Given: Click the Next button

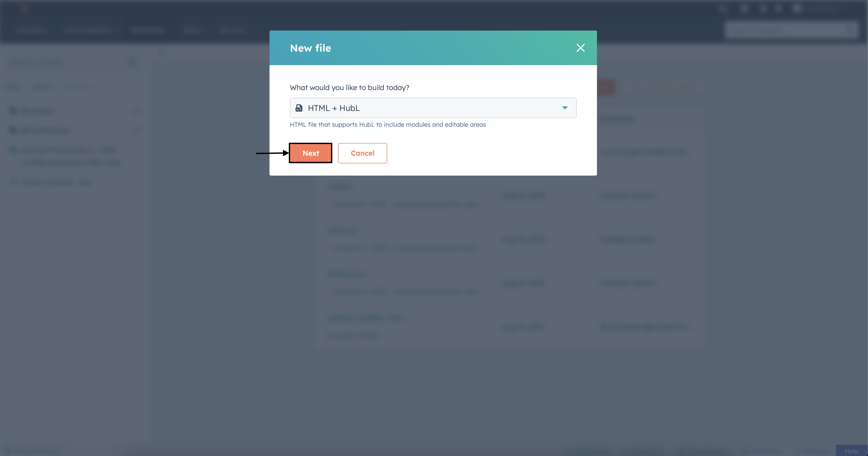Looking at the screenshot, I should pyautogui.click(x=310, y=153).
